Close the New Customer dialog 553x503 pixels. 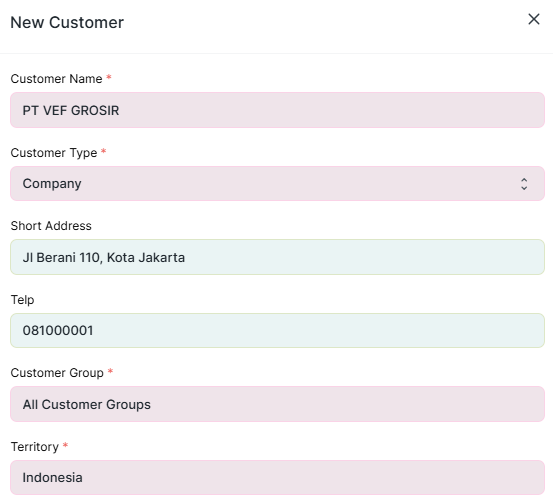[x=534, y=19]
